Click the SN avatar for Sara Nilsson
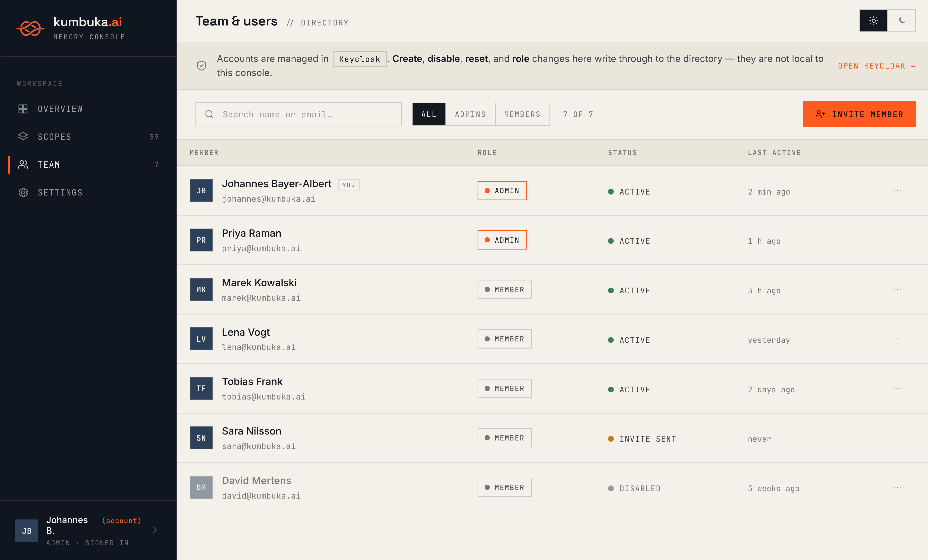928x560 pixels. [x=201, y=438]
